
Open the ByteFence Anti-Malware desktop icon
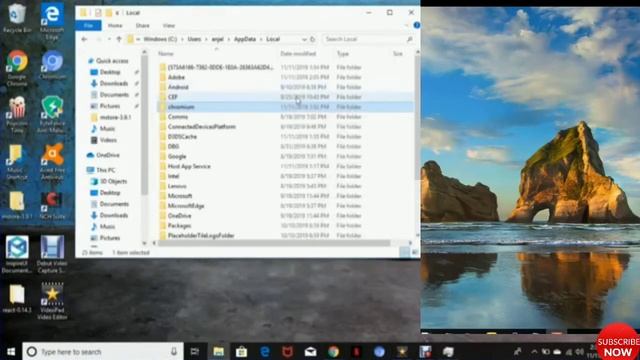point(52,114)
